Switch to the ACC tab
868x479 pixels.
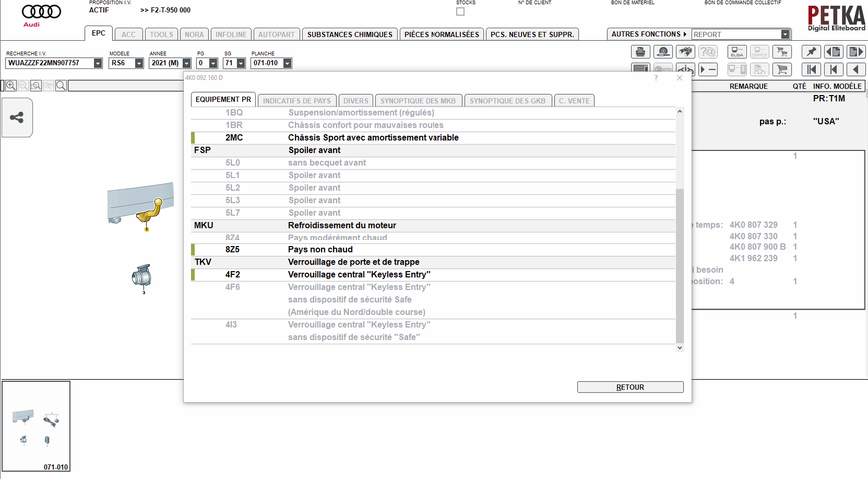point(129,34)
